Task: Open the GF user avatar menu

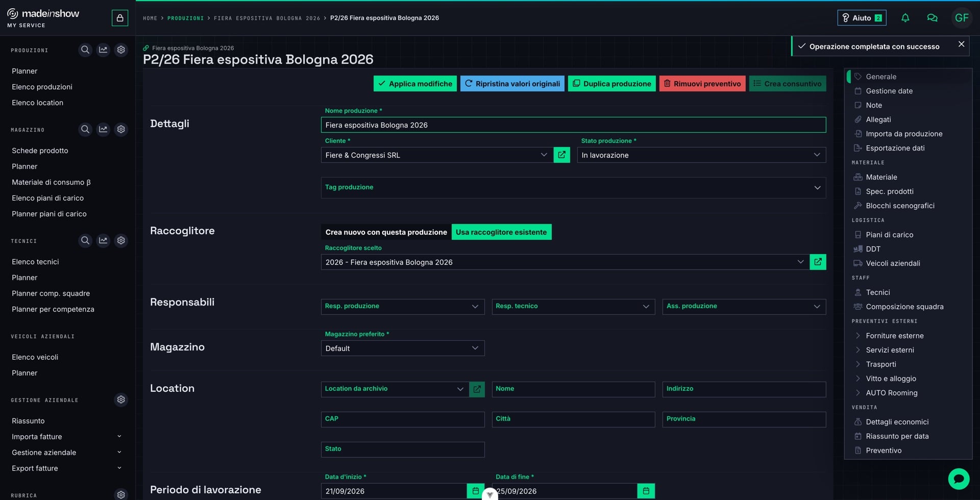Action: tap(962, 18)
